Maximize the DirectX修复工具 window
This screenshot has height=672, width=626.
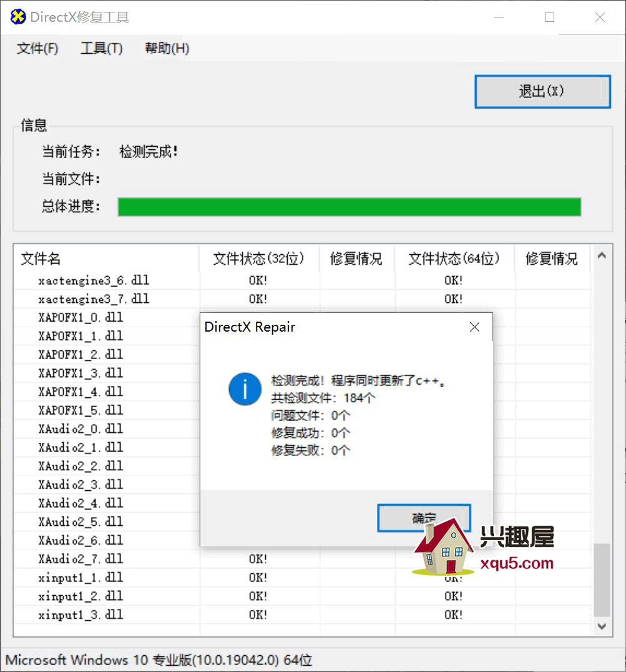(549, 17)
